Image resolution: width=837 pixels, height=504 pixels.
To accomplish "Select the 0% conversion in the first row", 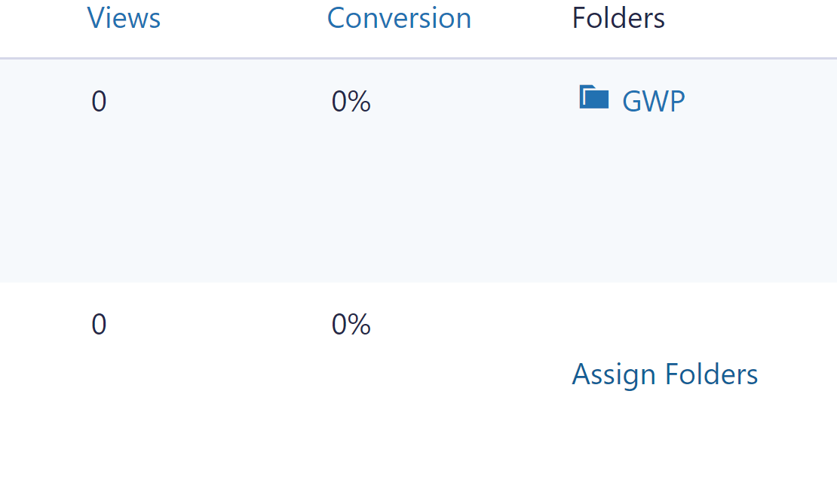I will point(351,101).
